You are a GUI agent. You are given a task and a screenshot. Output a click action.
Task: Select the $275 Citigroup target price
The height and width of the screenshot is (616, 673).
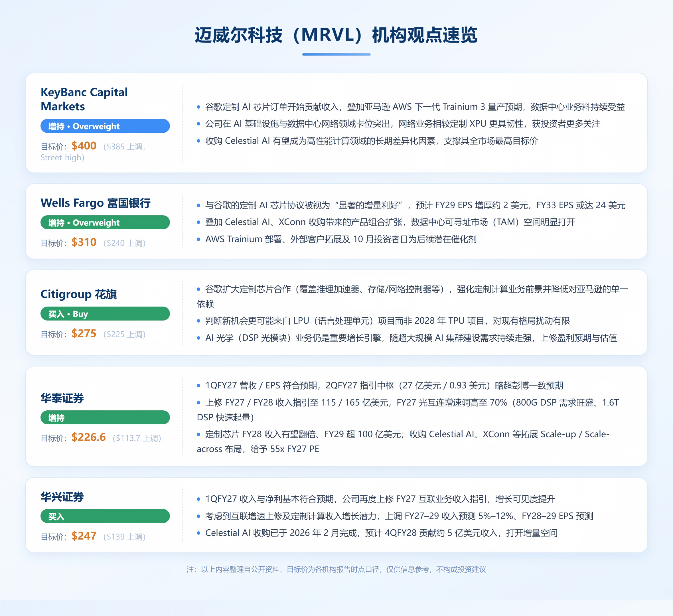84,334
